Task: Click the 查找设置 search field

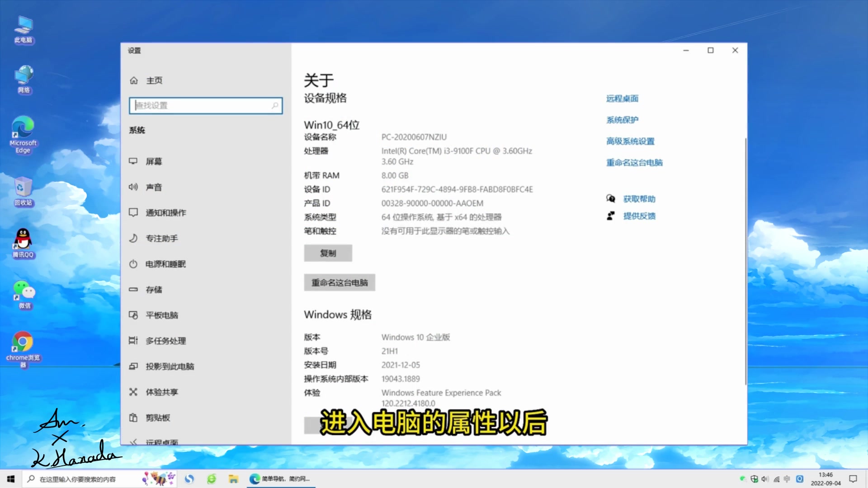Action: pyautogui.click(x=206, y=106)
